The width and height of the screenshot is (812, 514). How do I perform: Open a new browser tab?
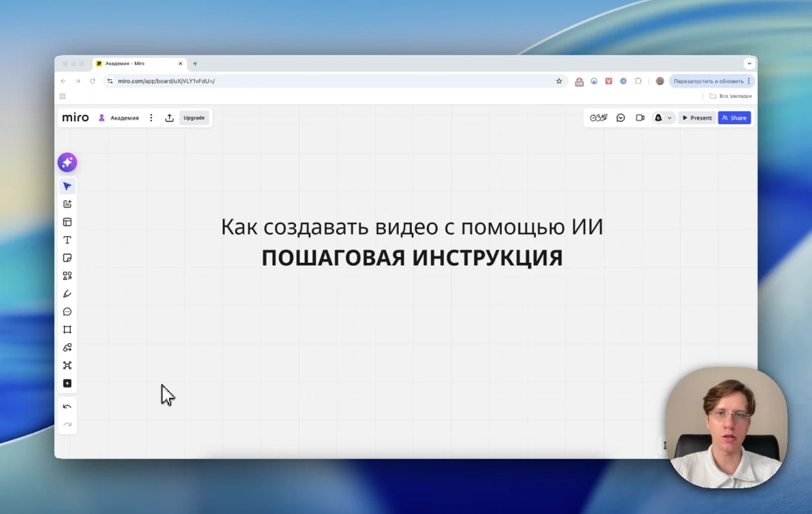(195, 64)
